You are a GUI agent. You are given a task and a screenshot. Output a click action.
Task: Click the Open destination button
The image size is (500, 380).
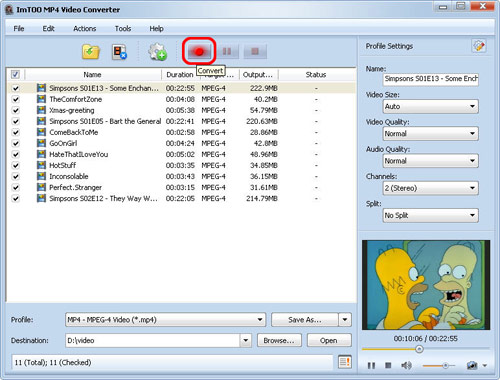[329, 340]
